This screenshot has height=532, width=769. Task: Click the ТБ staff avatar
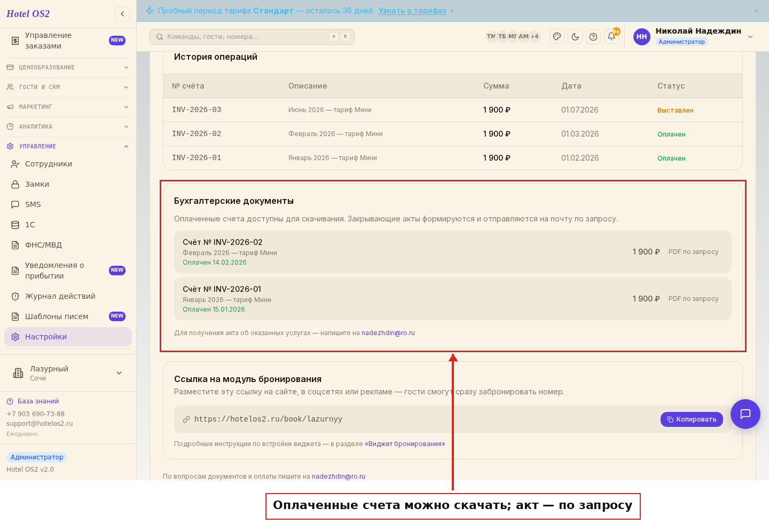(x=502, y=37)
